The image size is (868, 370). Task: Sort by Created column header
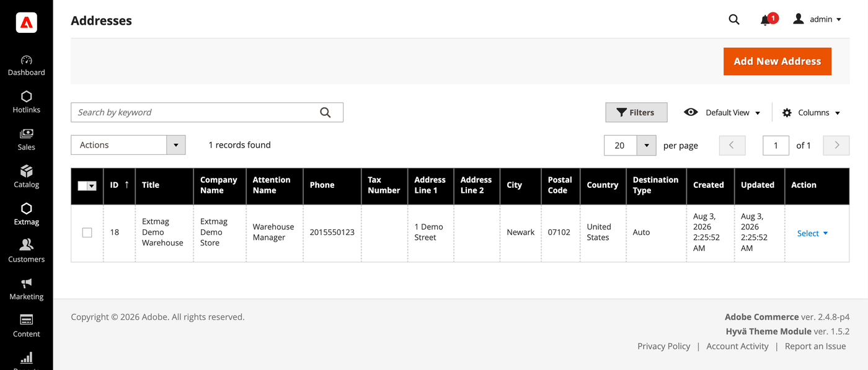click(711, 185)
